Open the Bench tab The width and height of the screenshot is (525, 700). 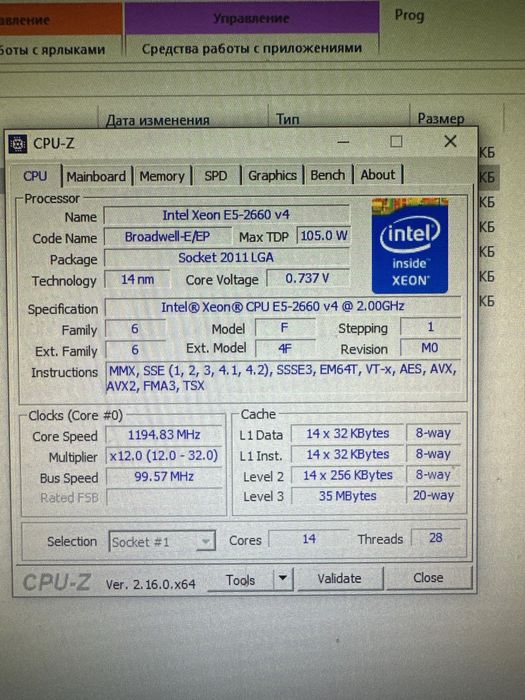point(328,175)
